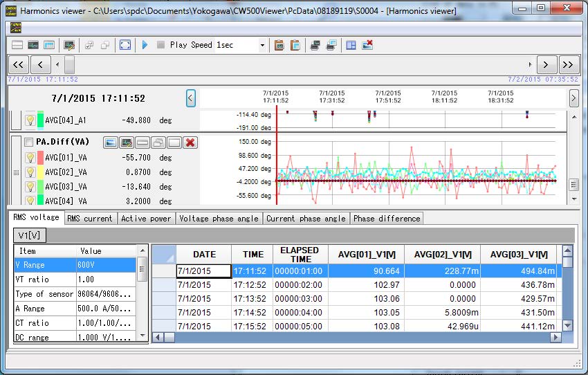Copy table to clipboard icon

tap(295, 46)
